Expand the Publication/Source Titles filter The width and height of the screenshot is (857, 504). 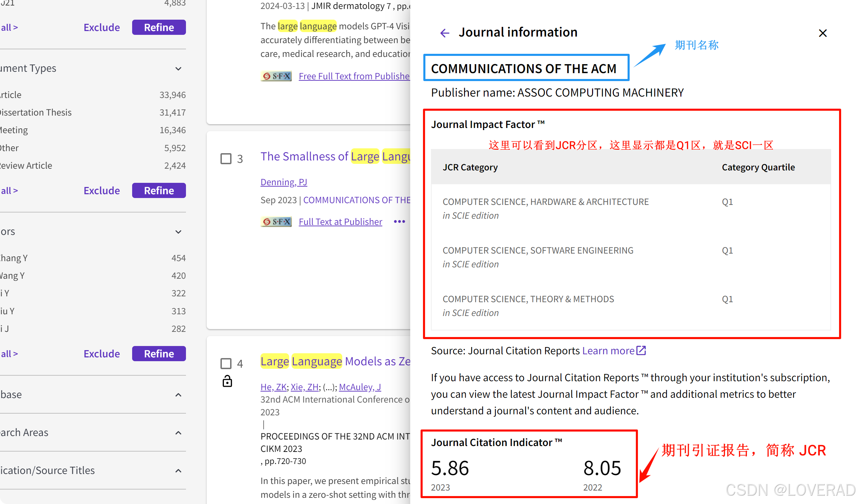click(178, 471)
